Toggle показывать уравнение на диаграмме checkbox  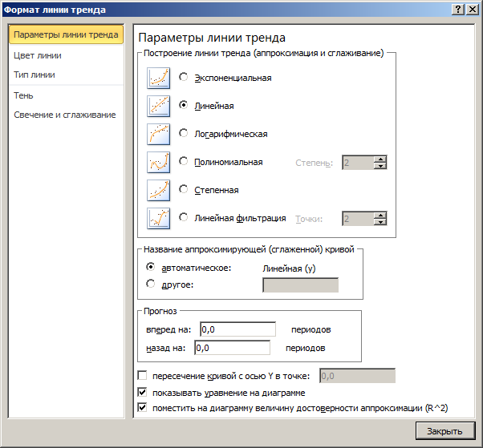coord(142,392)
